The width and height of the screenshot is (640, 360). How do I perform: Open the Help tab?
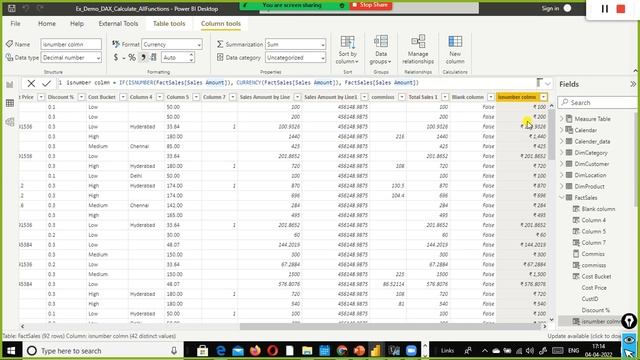[77, 24]
